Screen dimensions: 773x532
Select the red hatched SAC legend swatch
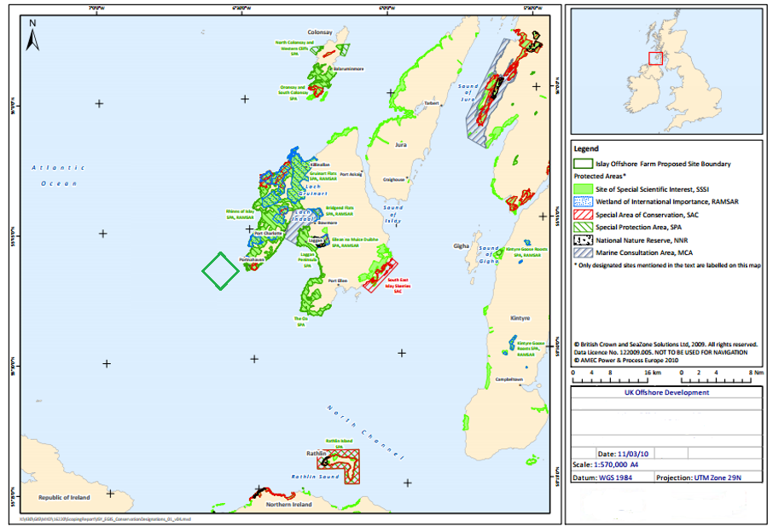(583, 215)
